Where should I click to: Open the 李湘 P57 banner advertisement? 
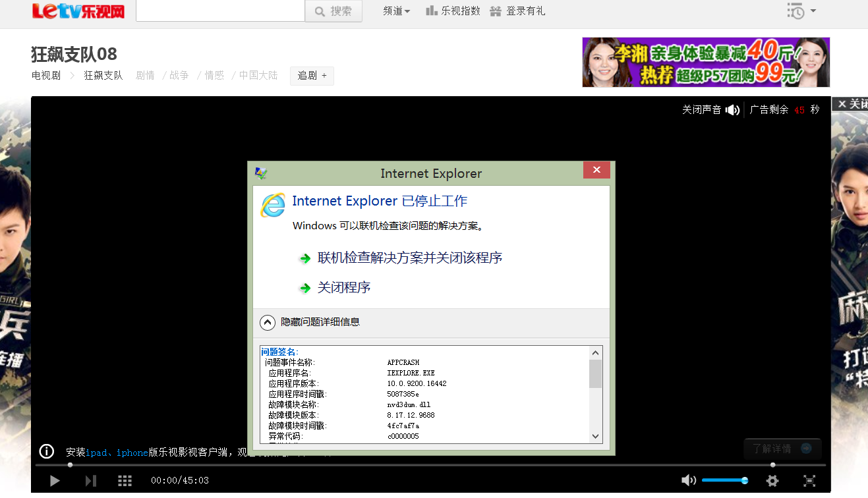[706, 62]
